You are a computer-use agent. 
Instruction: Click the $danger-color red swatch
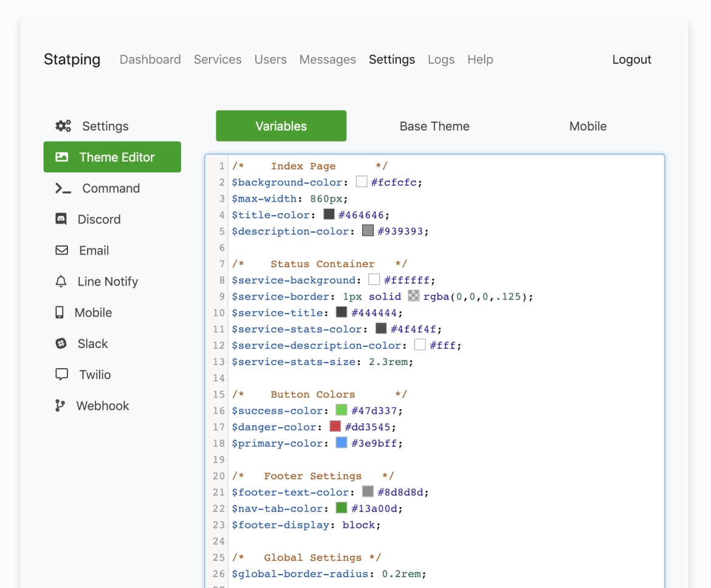click(336, 426)
